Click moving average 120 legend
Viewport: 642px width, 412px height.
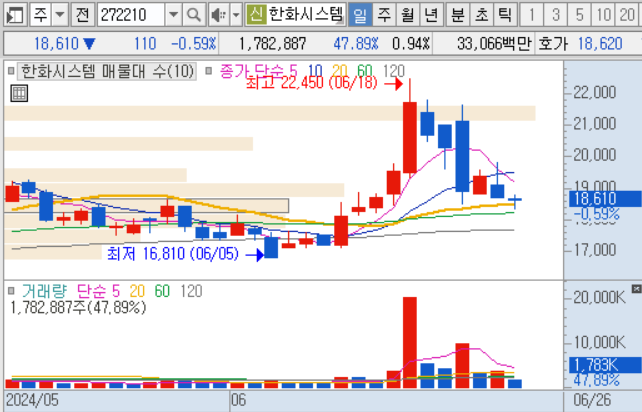coord(393,71)
